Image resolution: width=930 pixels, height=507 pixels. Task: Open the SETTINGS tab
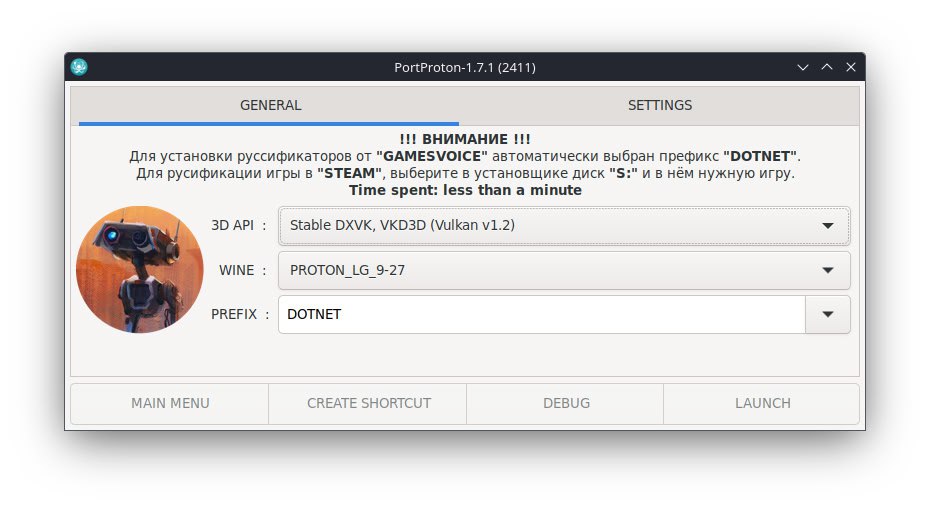[660, 106]
